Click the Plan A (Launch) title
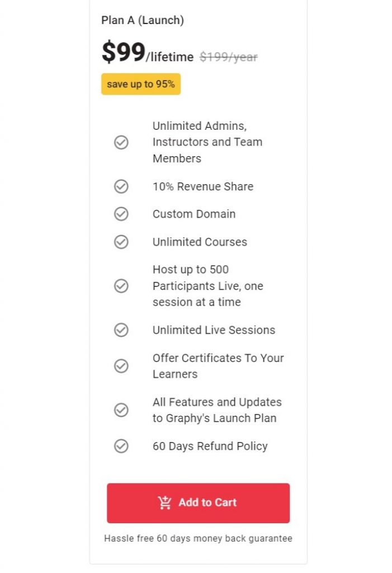This screenshot has width=392, height=573. [143, 20]
